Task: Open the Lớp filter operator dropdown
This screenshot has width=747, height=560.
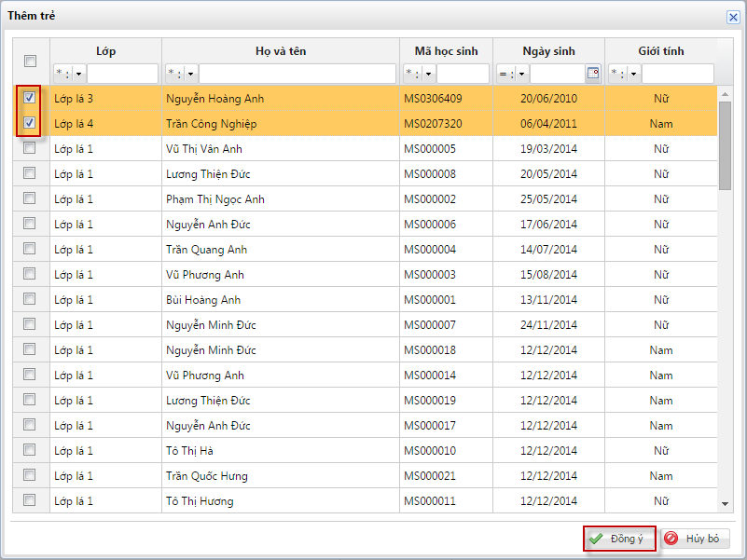Action: tap(78, 74)
